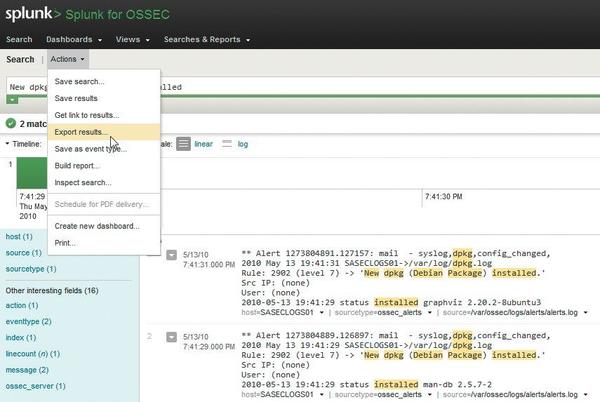Select Export results... menu entry
Screen dimensions: 600x402
(104, 132)
